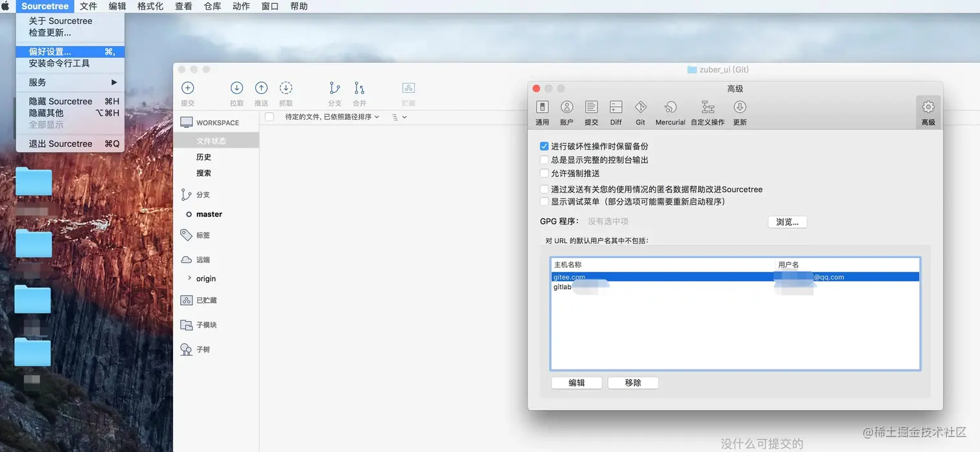
Task: Choose Check for Updates (检查更新...) entry
Action: click(71, 32)
